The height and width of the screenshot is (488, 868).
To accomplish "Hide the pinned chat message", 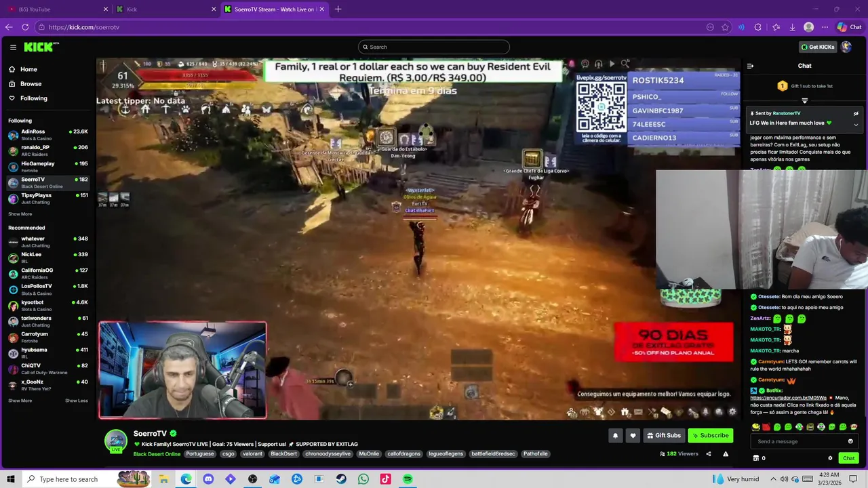I will coord(856,113).
